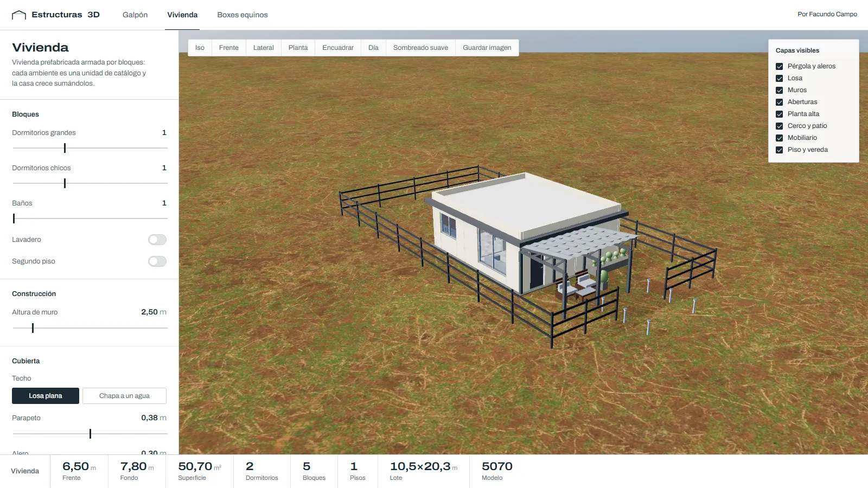
Task: Click the Parapeto slider
Action: point(90,434)
